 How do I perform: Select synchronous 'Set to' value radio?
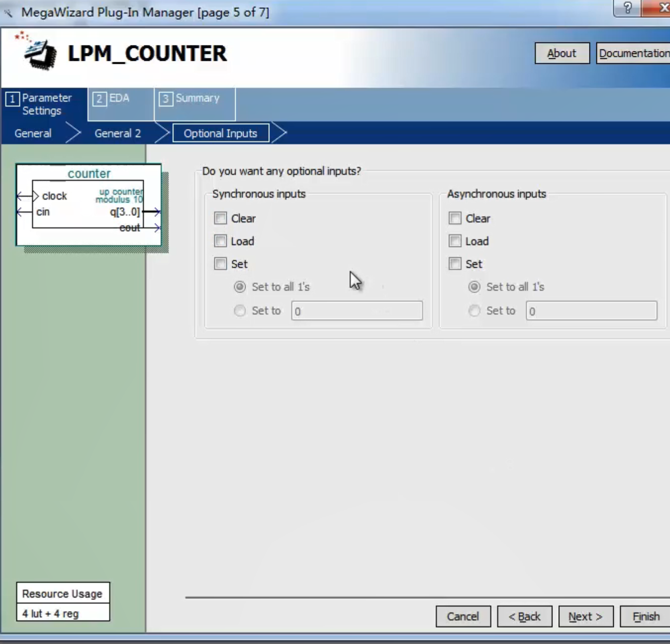pos(240,310)
